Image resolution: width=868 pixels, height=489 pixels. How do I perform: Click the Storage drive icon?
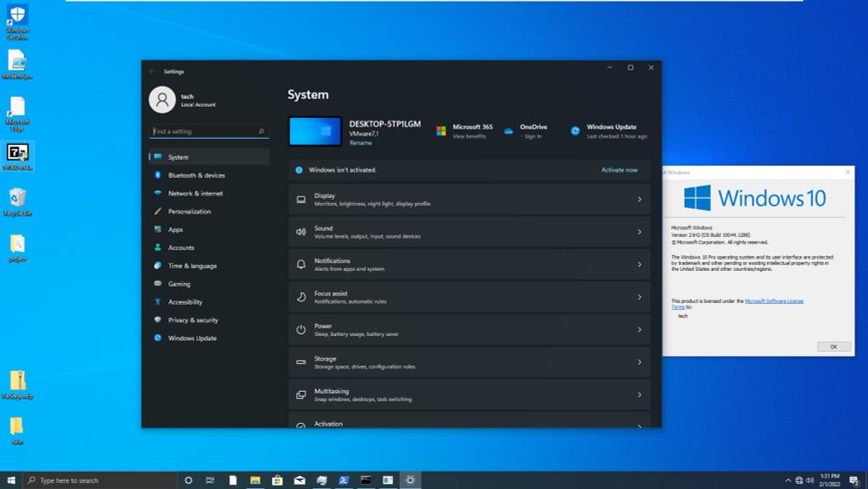pos(301,362)
